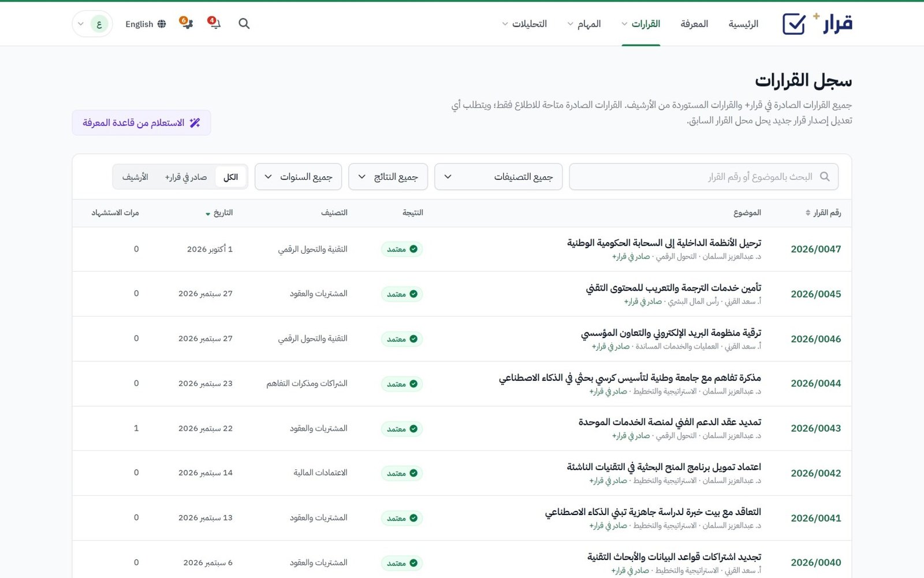The width and height of the screenshot is (924, 578).
Task: Click الاستعلام من قاعدة المعرفة button
Action: (141, 123)
